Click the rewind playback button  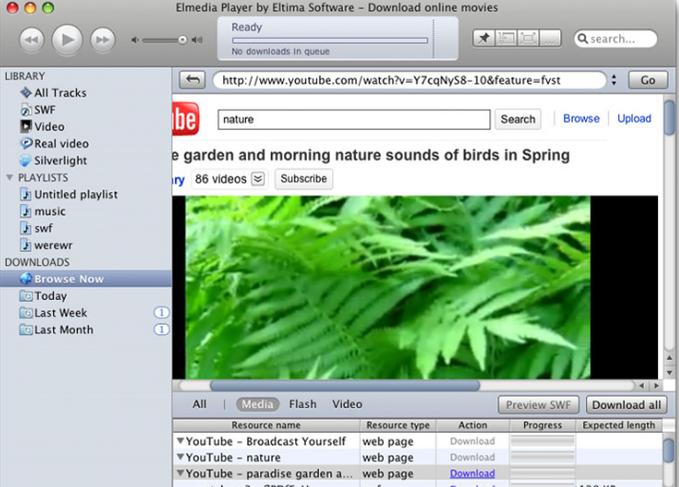click(32, 40)
